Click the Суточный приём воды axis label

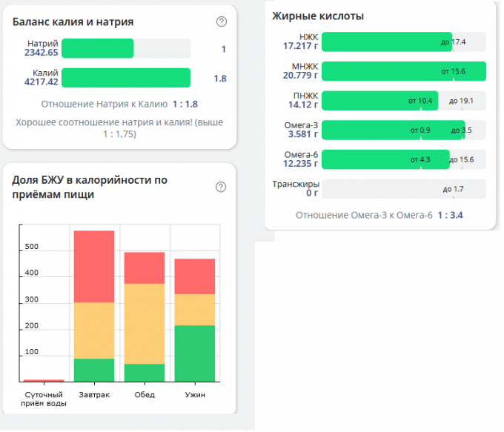click(44, 399)
